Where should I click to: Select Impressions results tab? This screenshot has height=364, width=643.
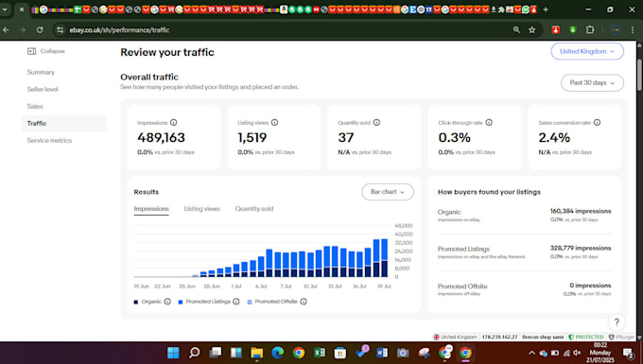point(151,209)
